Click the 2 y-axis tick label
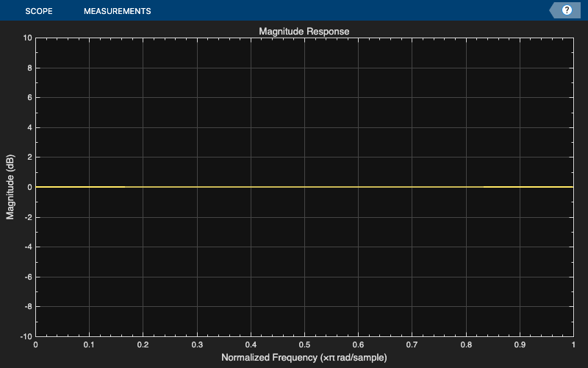The height and width of the screenshot is (368, 588). point(29,157)
